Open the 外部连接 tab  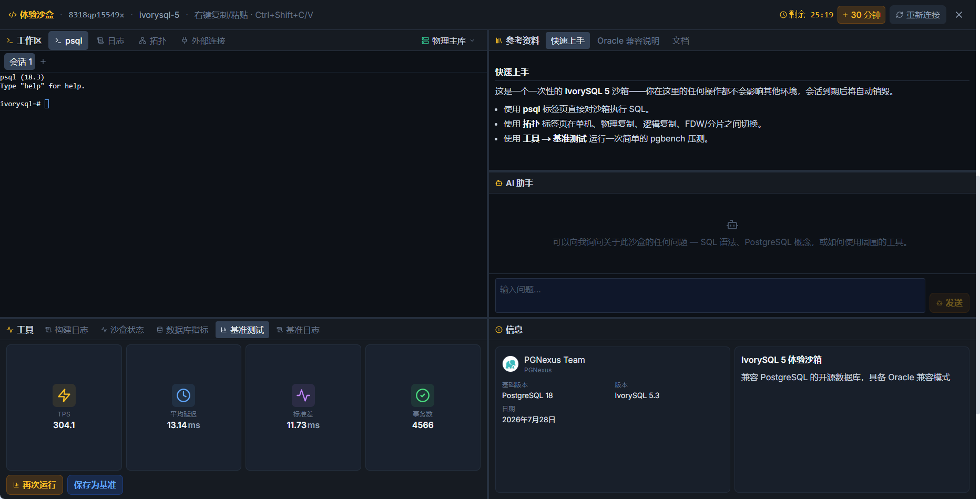pyautogui.click(x=203, y=40)
